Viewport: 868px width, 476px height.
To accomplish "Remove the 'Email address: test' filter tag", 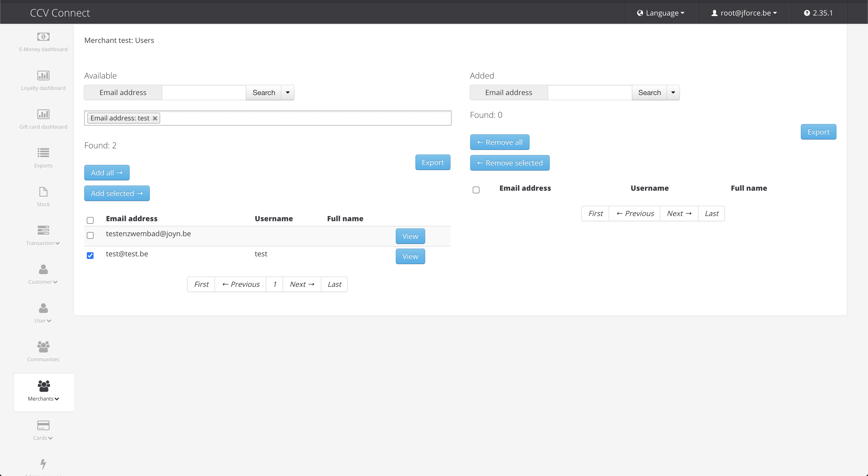I will tap(155, 118).
